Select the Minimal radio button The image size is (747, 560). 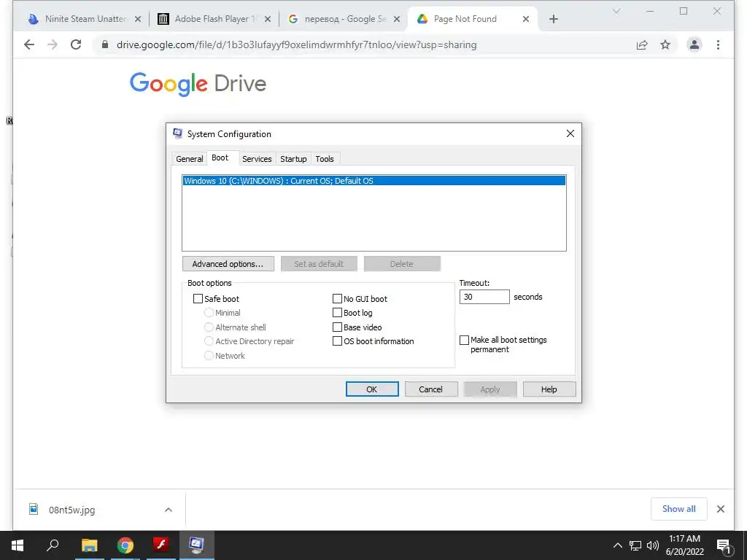tap(209, 313)
